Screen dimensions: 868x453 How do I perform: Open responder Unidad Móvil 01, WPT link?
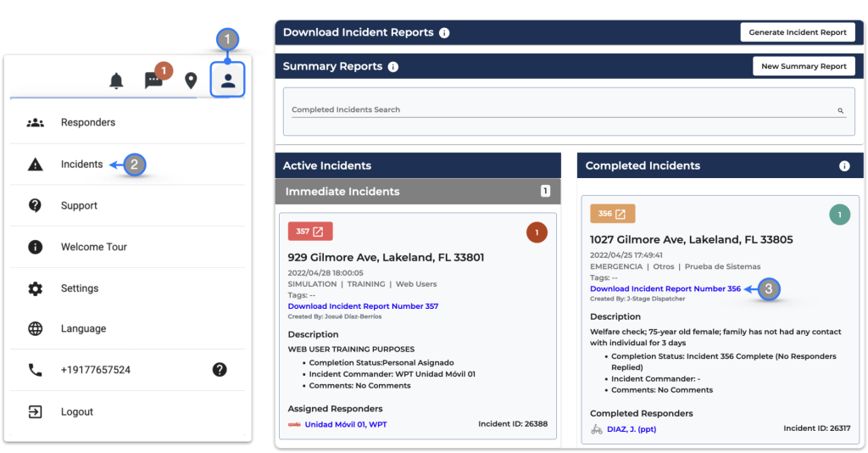346,425
